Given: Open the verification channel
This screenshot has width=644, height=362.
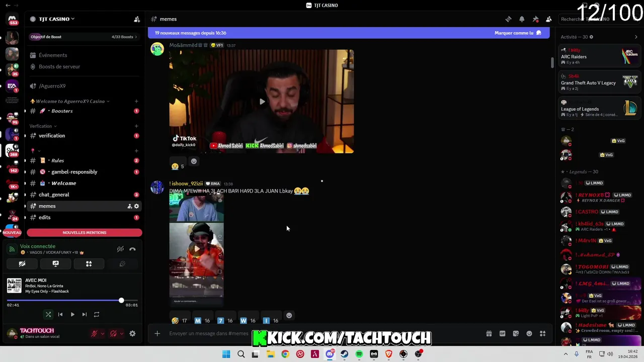Looking at the screenshot, I should point(85,136).
